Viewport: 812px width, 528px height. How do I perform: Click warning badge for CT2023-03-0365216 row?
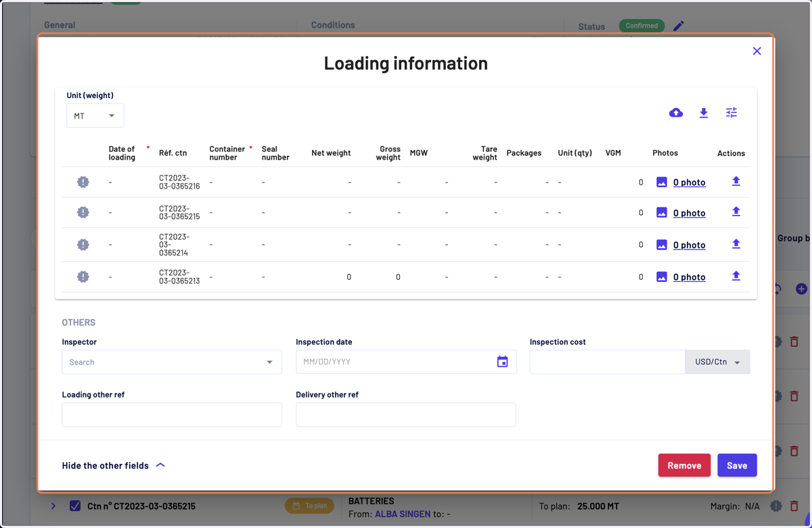(83, 182)
